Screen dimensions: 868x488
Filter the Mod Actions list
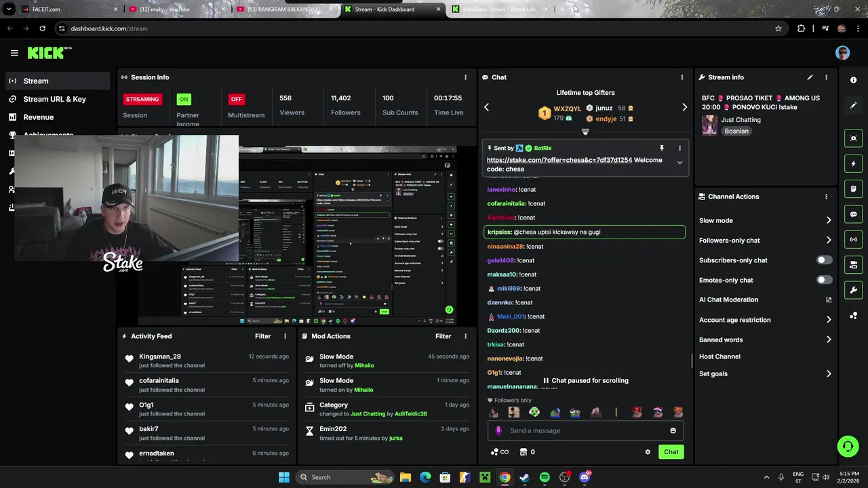(443, 336)
